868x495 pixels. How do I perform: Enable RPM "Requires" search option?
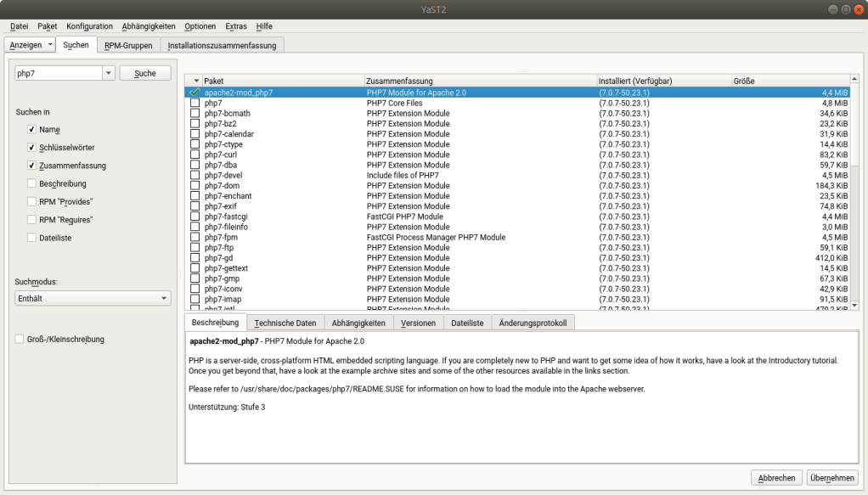pyautogui.click(x=31, y=219)
